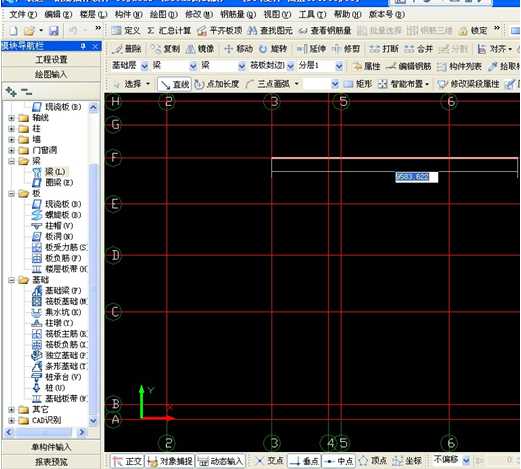Image resolution: width=521 pixels, height=469 pixels.
Task: Open the 钢筋量 menu
Action: click(238, 14)
